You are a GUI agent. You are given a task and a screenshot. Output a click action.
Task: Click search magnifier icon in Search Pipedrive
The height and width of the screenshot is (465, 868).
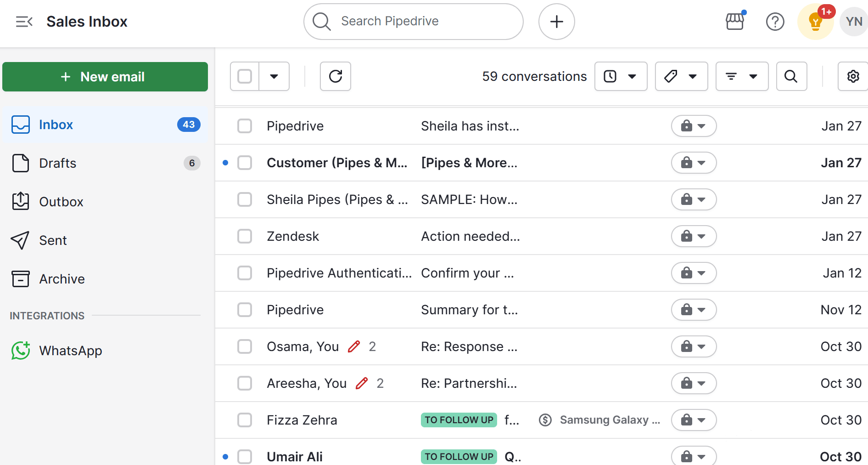click(322, 22)
